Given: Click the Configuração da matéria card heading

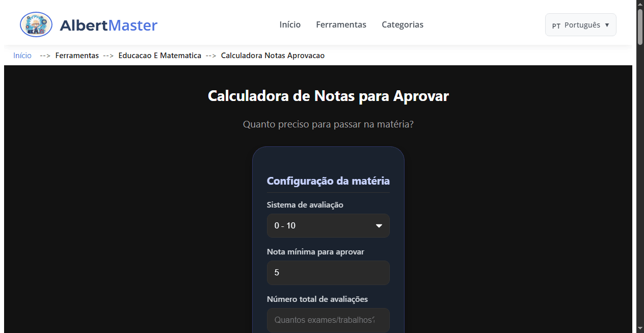Looking at the screenshot, I should coord(328,181).
